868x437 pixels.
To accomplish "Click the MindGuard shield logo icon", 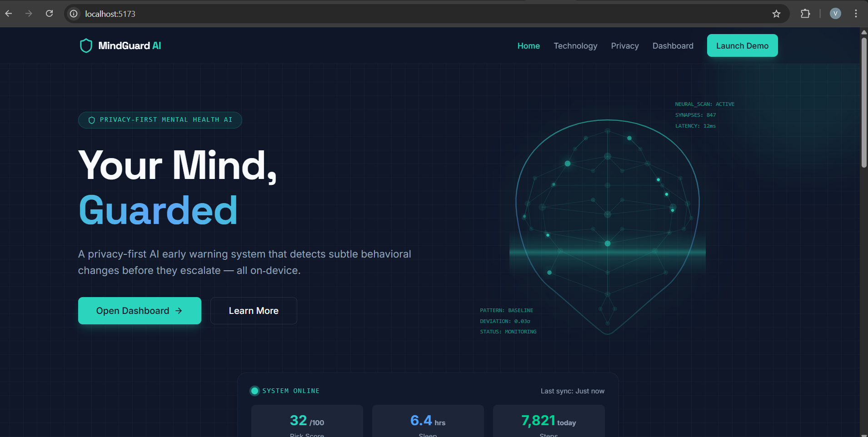I will 86,45.
